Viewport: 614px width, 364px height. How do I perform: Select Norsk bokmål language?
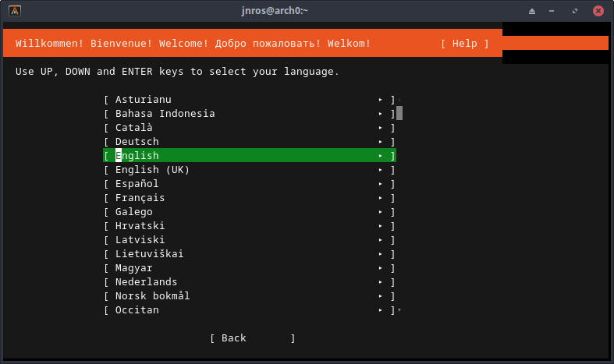(x=250, y=296)
